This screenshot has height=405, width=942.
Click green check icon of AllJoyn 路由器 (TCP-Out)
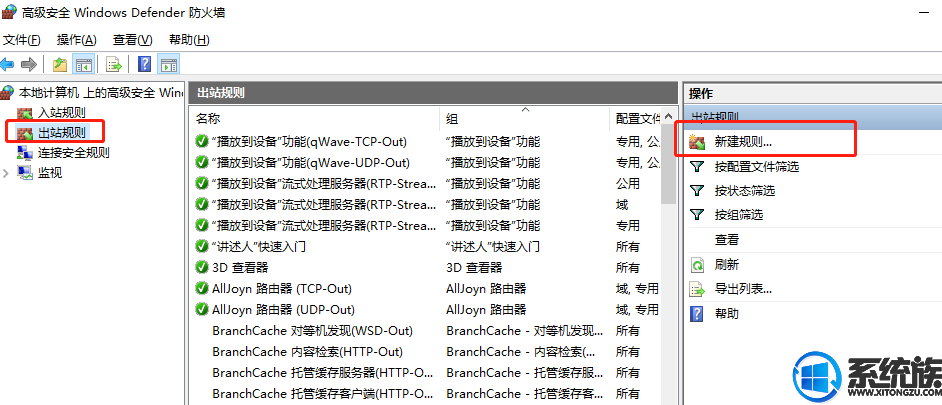pyautogui.click(x=202, y=288)
